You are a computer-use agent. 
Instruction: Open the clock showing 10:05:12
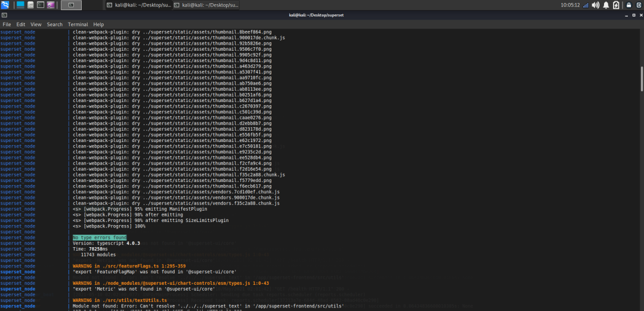570,5
